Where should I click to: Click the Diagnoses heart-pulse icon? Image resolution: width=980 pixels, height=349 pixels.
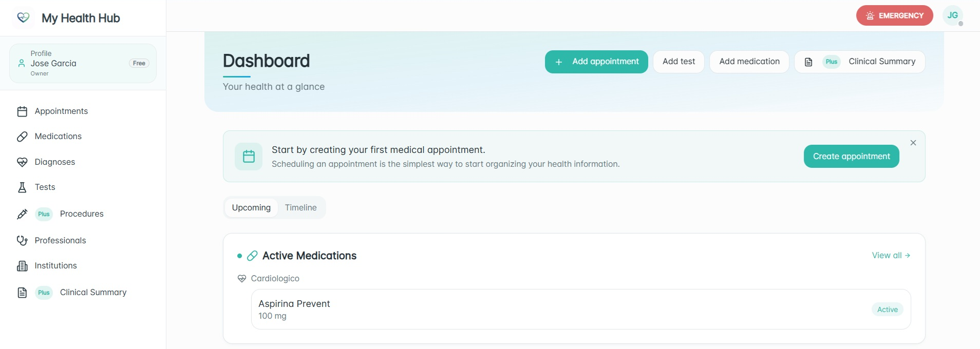click(22, 162)
